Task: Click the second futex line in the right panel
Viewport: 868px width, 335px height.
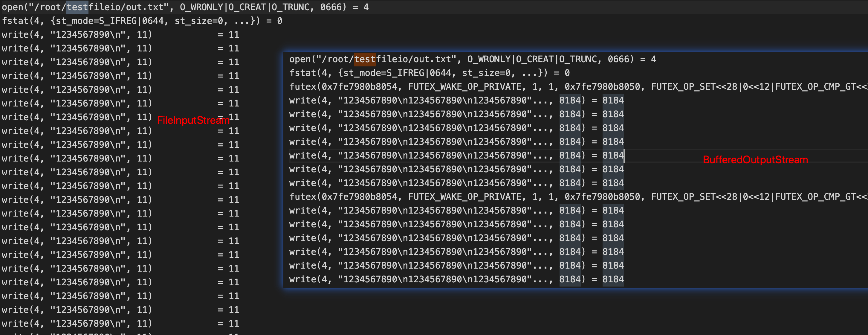Action: [x=573, y=197]
